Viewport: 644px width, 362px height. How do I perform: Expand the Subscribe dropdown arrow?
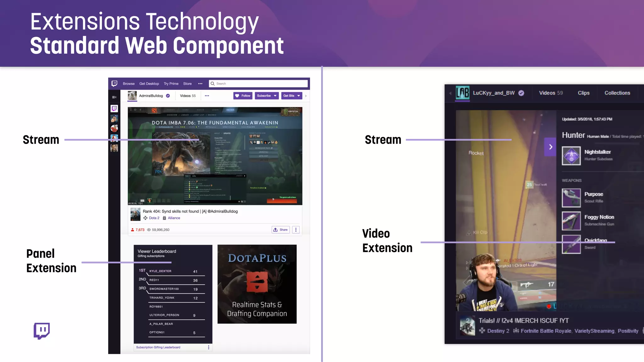pos(275,96)
